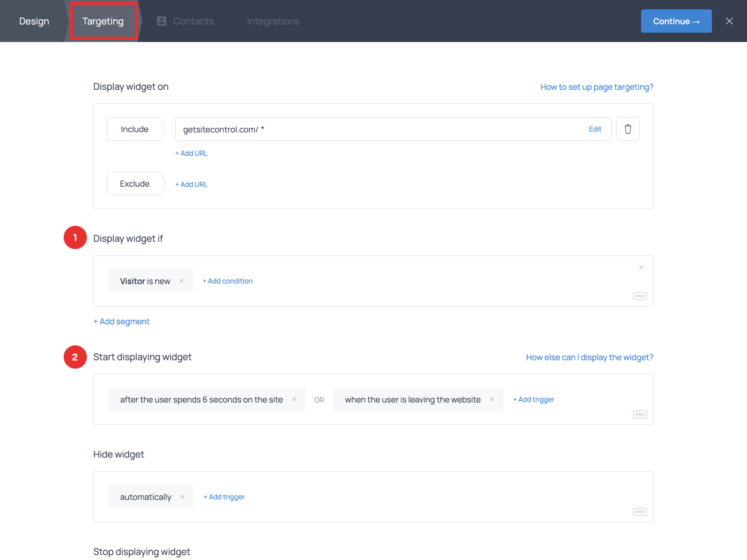Add URL next to Exclude

[x=191, y=184]
